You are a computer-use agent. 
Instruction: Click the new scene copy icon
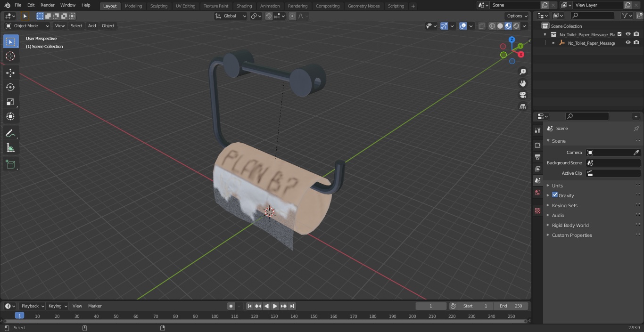click(545, 5)
